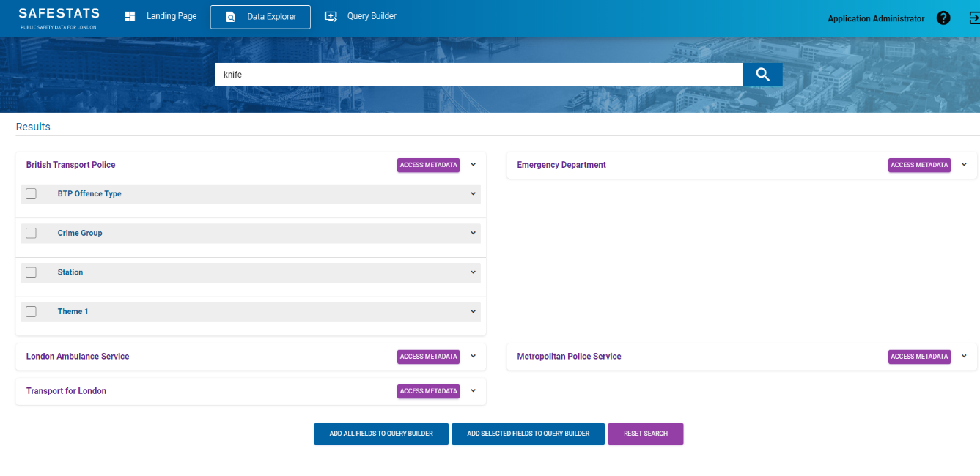Expand the Emergency Department panel

pos(964,165)
